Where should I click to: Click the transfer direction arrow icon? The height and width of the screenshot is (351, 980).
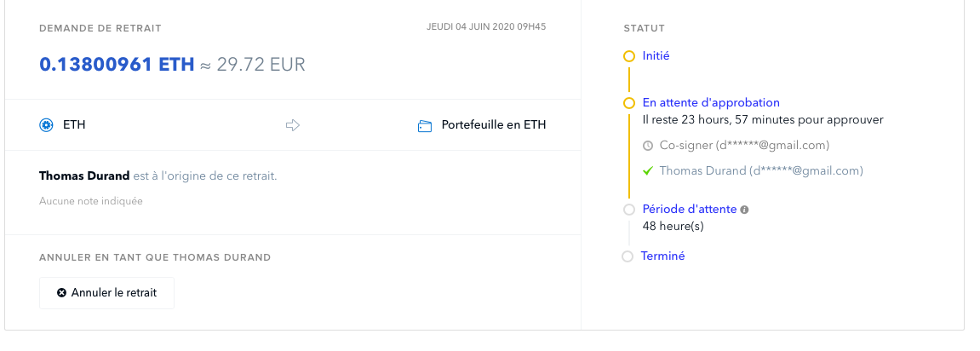click(293, 125)
